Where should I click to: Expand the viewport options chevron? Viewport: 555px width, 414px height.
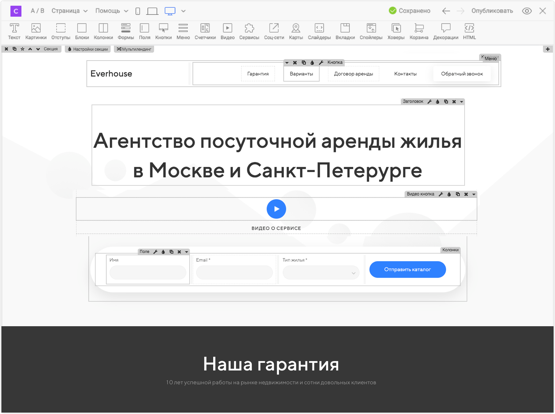183,11
